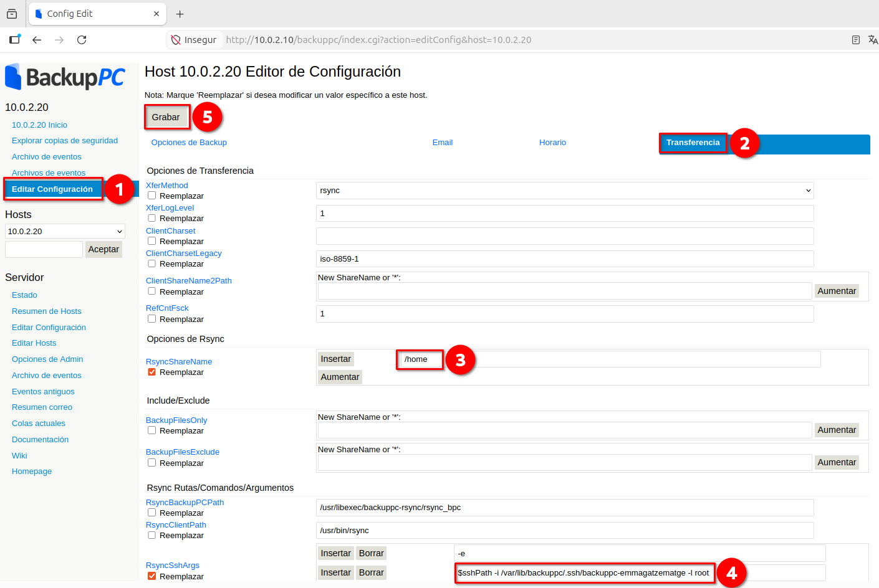Click the ClientCharsetLegacy iso-8859-1 field
Viewport: 879px width, 588px height.
(x=565, y=259)
